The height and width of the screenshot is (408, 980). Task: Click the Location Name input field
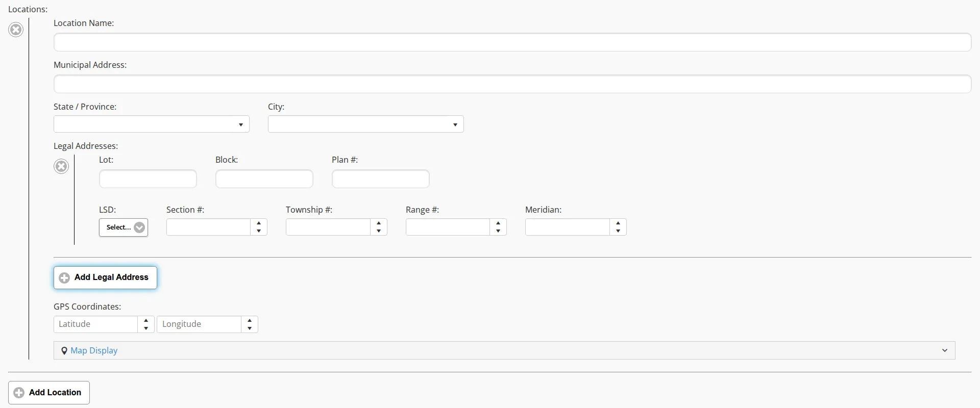[512, 42]
